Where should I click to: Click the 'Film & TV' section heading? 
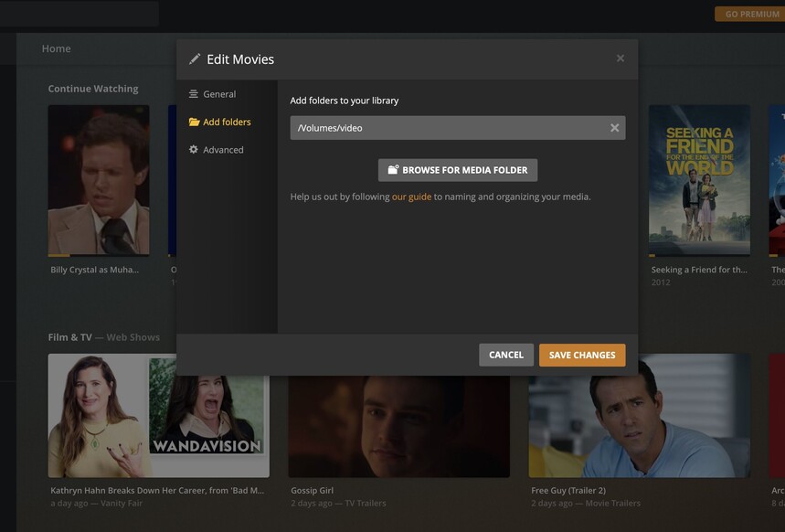pyautogui.click(x=70, y=337)
